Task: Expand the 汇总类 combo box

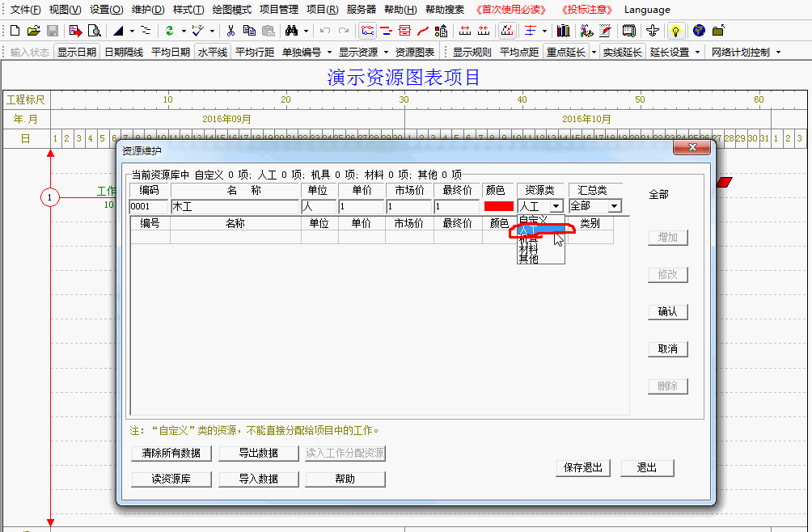Action: (614, 206)
